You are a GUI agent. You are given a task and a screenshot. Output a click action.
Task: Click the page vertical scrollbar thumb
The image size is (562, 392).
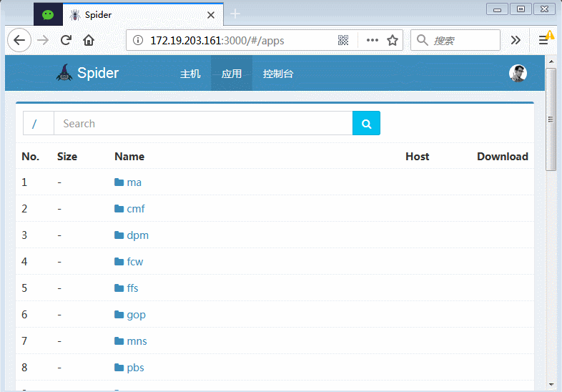(x=551, y=119)
